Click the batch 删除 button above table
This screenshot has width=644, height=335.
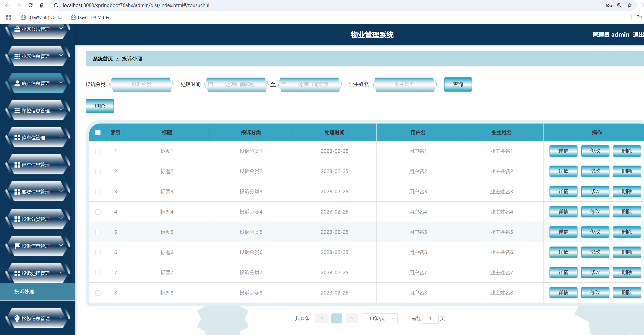coord(100,106)
